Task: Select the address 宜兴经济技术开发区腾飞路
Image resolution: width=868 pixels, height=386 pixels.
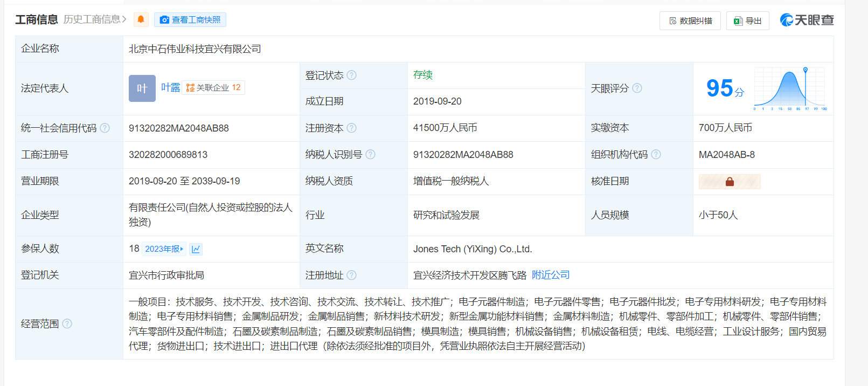Action: tap(470, 275)
